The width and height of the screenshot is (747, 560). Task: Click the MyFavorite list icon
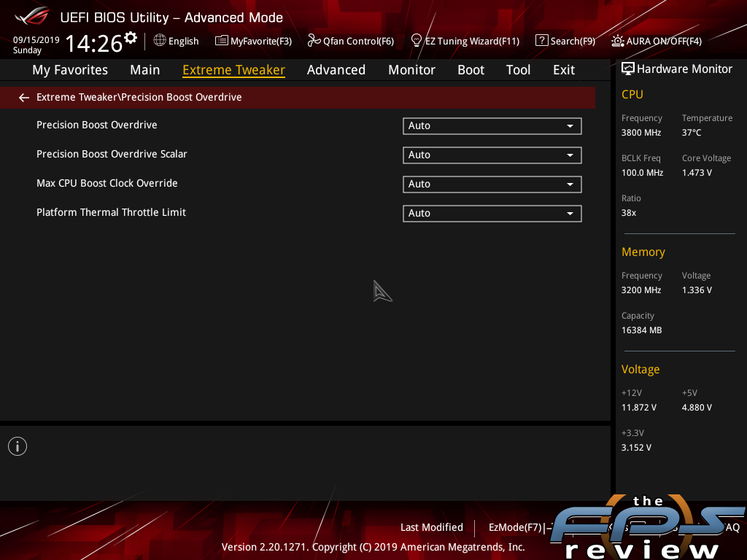click(221, 41)
